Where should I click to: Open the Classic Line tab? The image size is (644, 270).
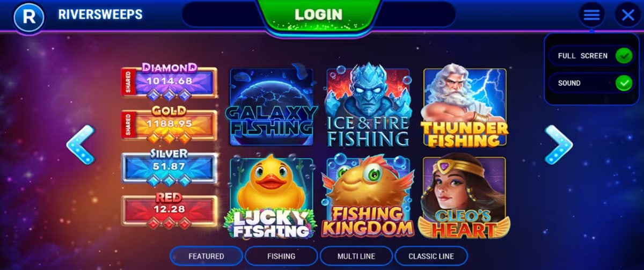pyautogui.click(x=431, y=256)
